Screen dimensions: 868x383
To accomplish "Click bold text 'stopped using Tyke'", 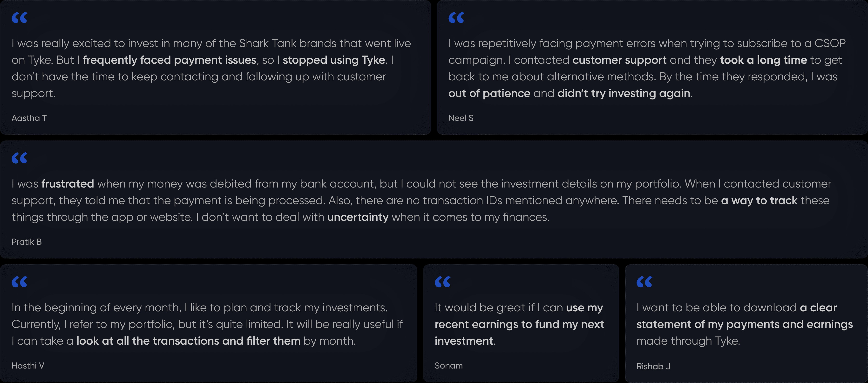I will 334,60.
